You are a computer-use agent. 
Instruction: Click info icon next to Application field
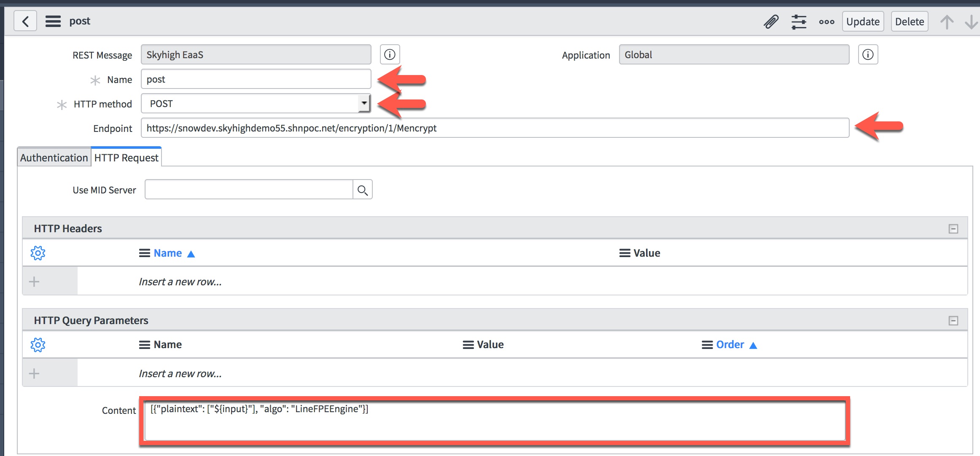(x=868, y=55)
